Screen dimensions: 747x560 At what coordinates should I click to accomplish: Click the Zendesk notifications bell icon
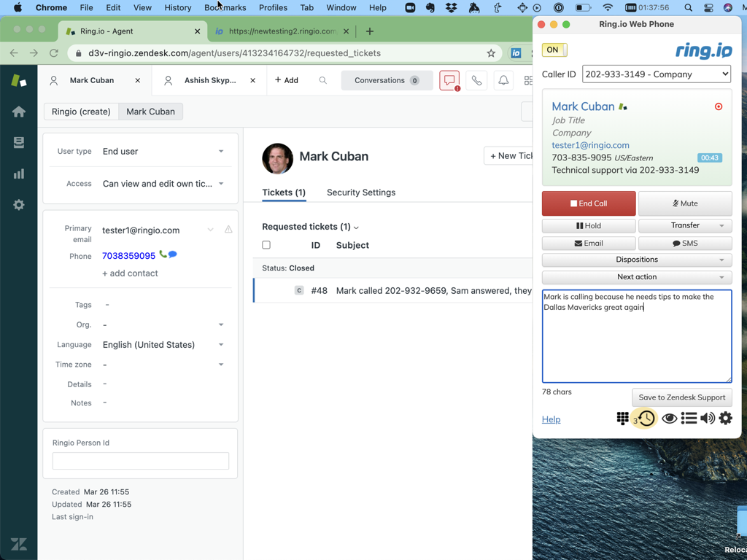503,80
